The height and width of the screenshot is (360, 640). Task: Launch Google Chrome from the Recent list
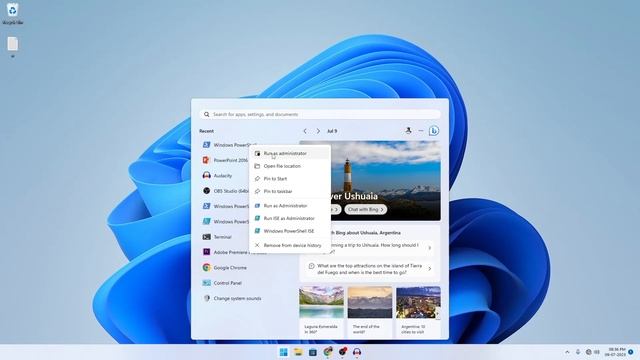point(224,268)
